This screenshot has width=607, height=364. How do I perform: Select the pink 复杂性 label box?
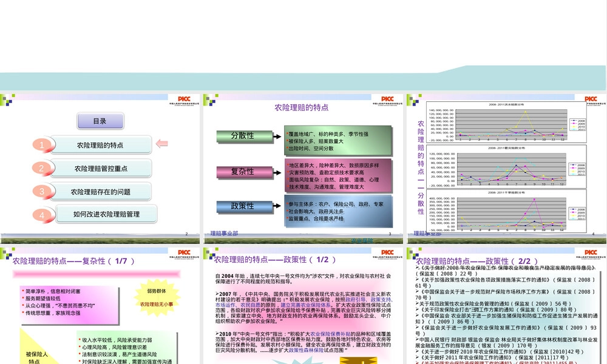pos(244,171)
